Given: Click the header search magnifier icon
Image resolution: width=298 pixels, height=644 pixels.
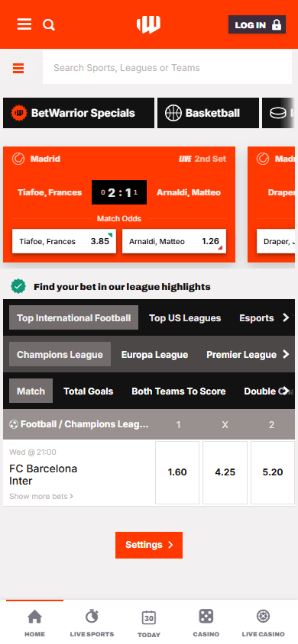Looking at the screenshot, I should (49, 25).
